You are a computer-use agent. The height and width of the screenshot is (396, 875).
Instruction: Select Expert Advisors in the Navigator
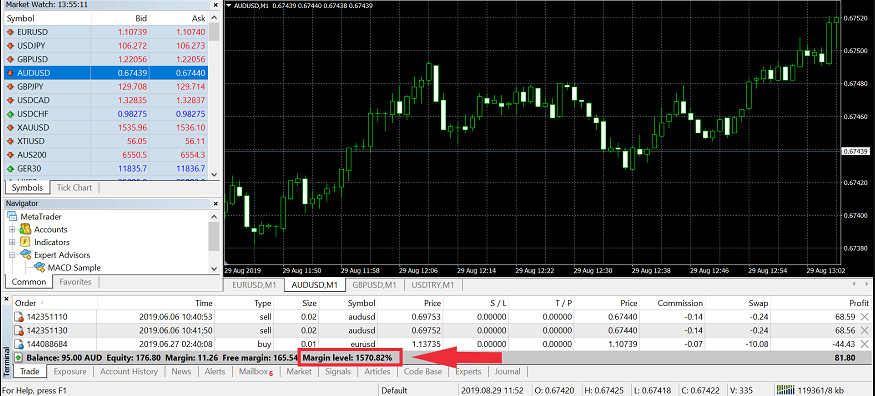pos(62,255)
